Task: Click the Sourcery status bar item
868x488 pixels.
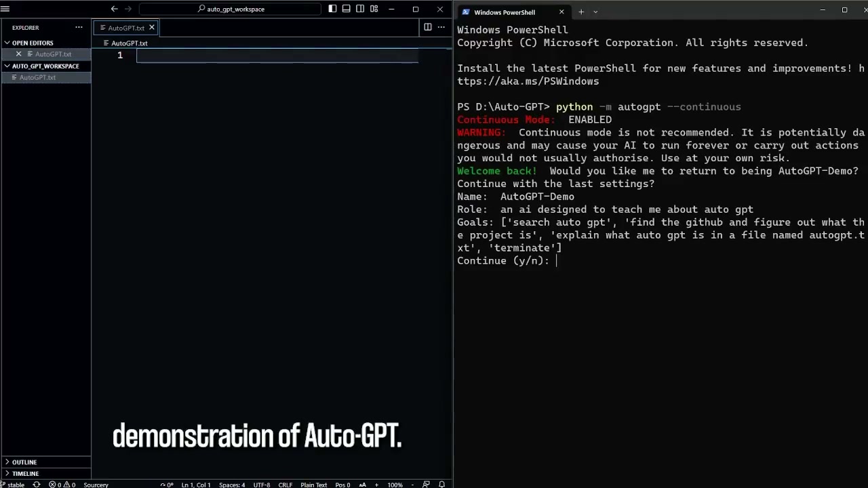Action: pos(96,485)
